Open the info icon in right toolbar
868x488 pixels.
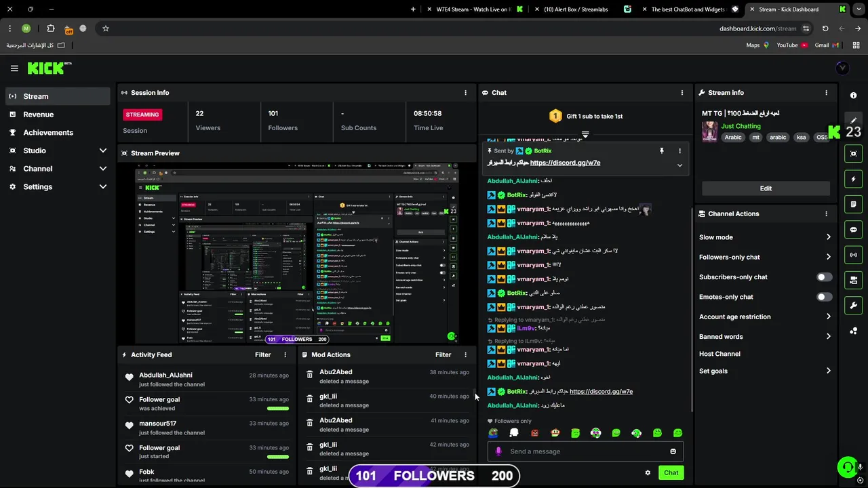click(853, 96)
